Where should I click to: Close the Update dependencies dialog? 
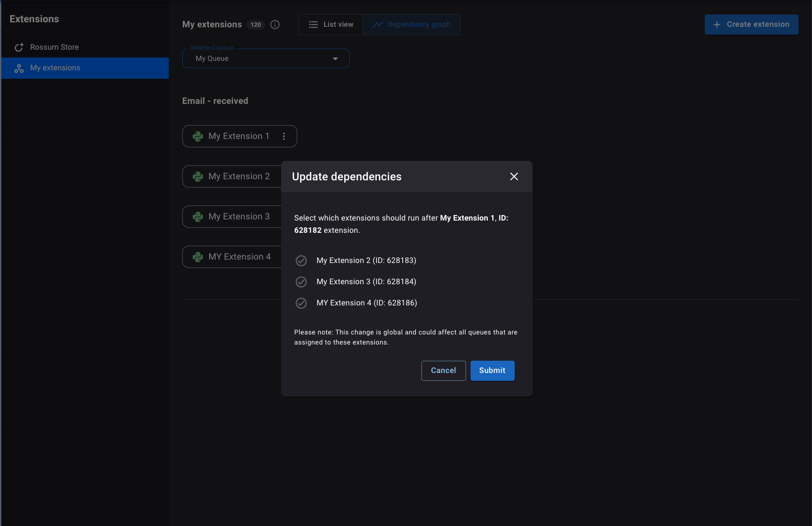pos(514,176)
